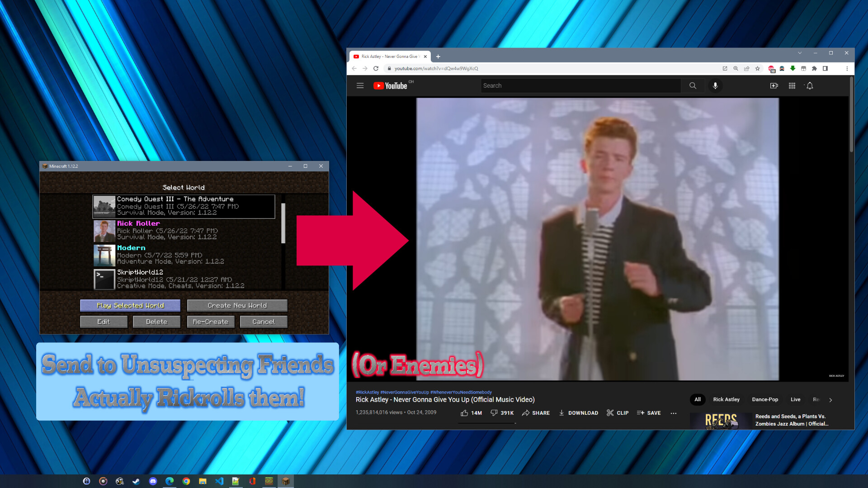The height and width of the screenshot is (488, 868).
Task: Open the YouTube apps grid icon
Action: (x=792, y=85)
